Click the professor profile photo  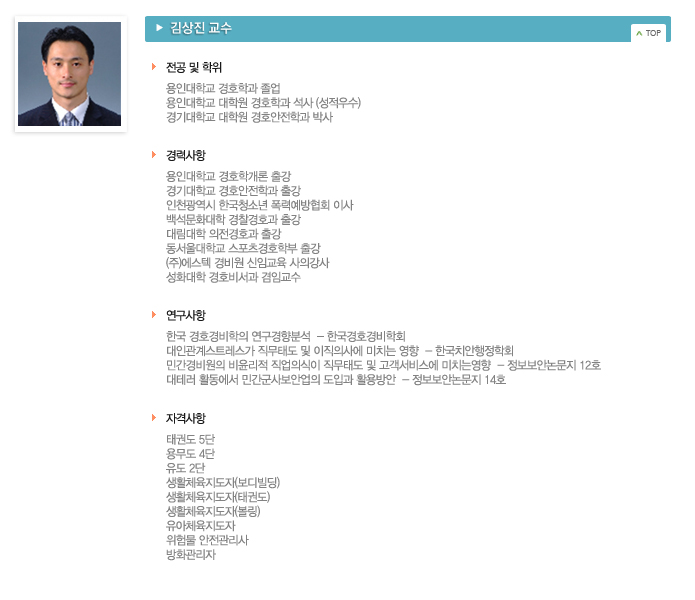[70, 74]
